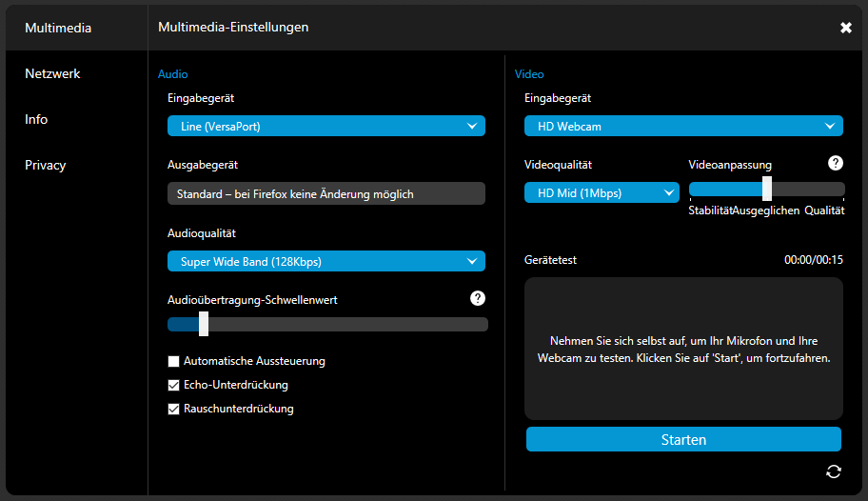
Task: Uncheck Rauschunterdrückung option
Action: point(173,410)
